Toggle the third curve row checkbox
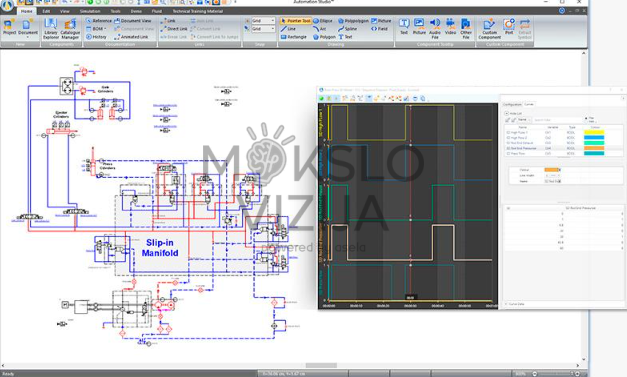 (x=508, y=143)
